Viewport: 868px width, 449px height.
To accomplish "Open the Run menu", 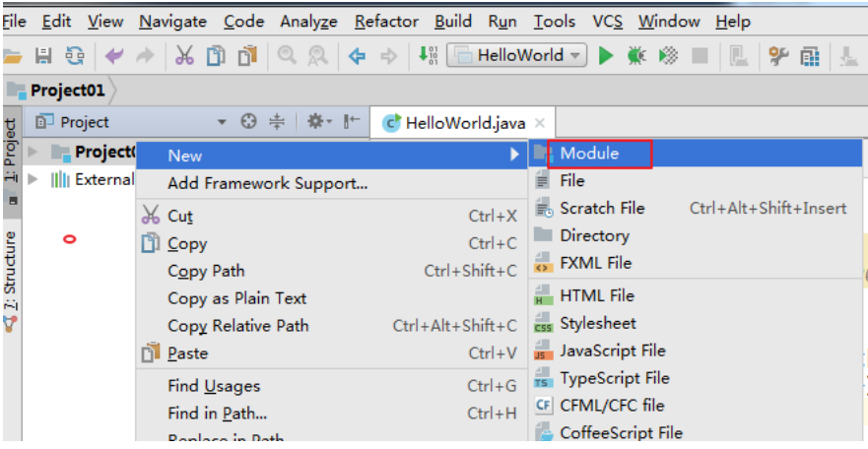I will pyautogui.click(x=502, y=21).
